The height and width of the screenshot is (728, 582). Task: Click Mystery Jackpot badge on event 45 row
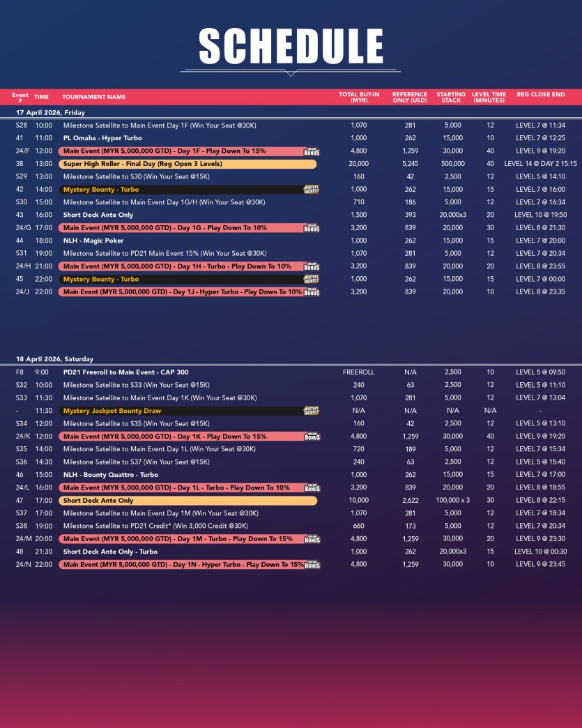[312, 279]
